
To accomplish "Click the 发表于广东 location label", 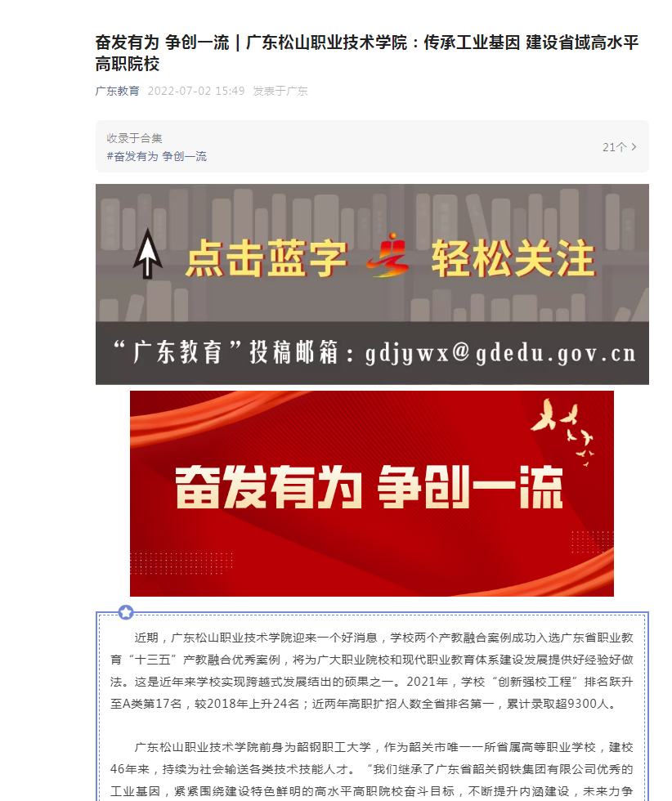I will 280,91.
